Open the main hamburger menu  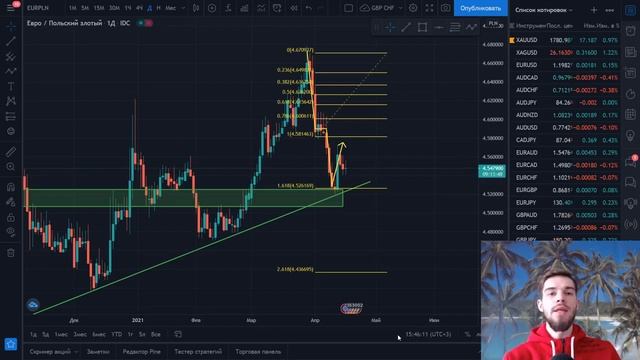click(x=11, y=7)
